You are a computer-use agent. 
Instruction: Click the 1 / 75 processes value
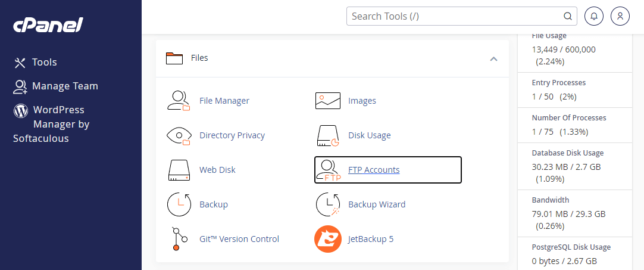click(542, 132)
